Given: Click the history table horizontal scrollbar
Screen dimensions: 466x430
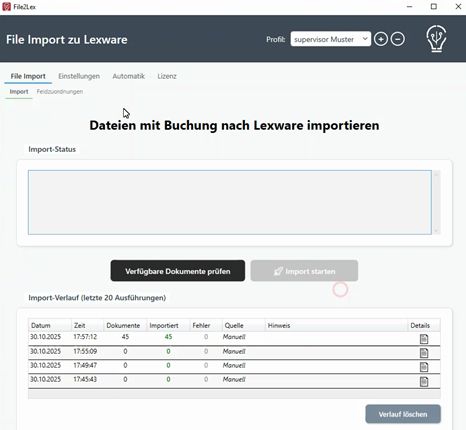Looking at the screenshot, I should point(234,394).
